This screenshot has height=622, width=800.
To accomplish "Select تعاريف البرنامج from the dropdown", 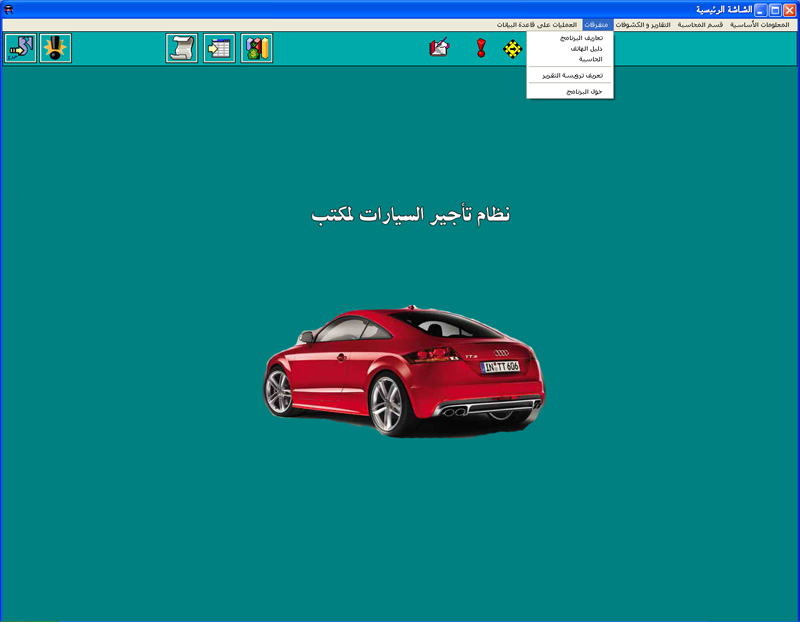I will [x=581, y=37].
